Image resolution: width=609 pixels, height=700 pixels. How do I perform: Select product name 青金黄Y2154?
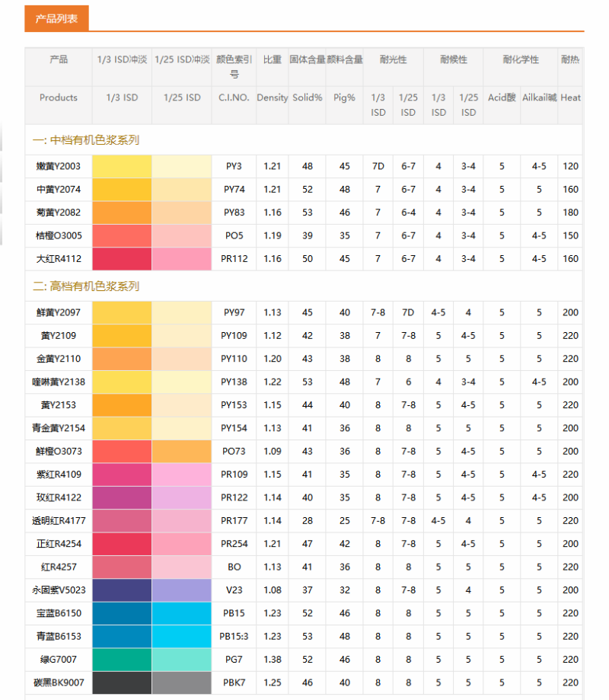[59, 428]
